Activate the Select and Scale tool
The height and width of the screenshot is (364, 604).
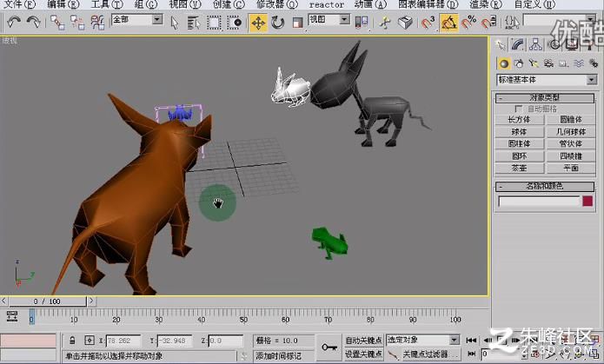[297, 23]
